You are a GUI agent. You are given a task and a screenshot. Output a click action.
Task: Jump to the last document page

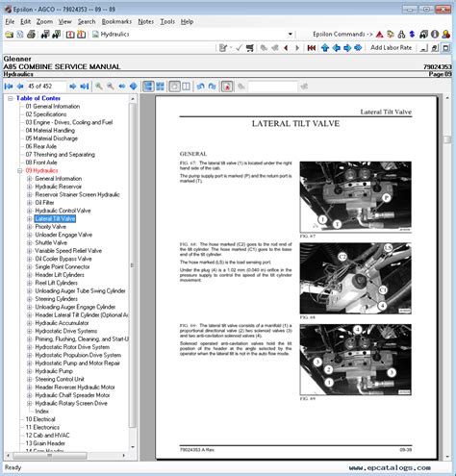[x=85, y=87]
